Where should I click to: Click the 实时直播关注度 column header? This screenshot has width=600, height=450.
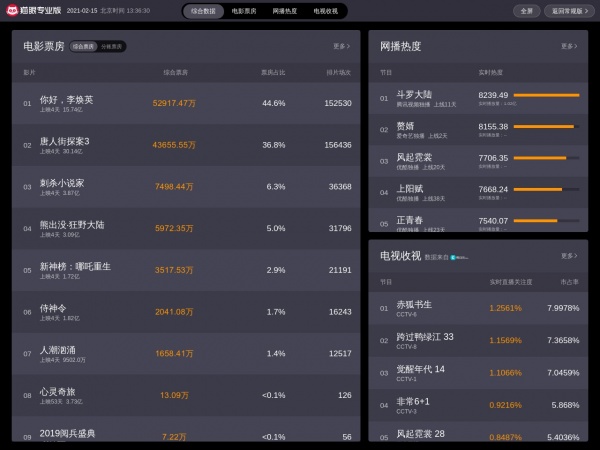click(x=511, y=282)
